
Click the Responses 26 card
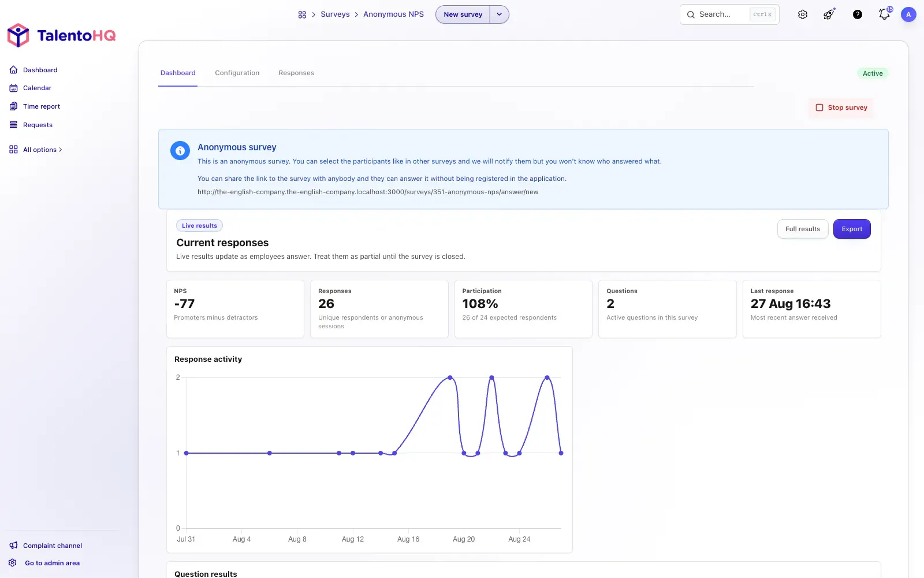point(379,309)
